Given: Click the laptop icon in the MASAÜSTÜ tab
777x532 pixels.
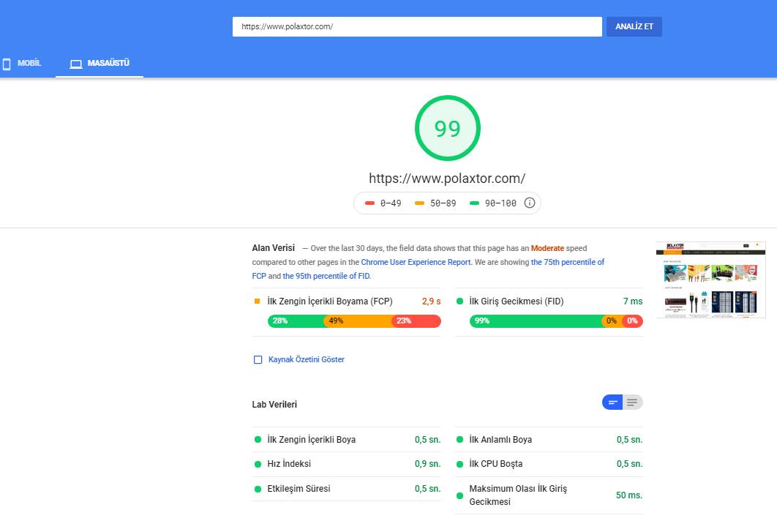Looking at the screenshot, I should coord(76,64).
